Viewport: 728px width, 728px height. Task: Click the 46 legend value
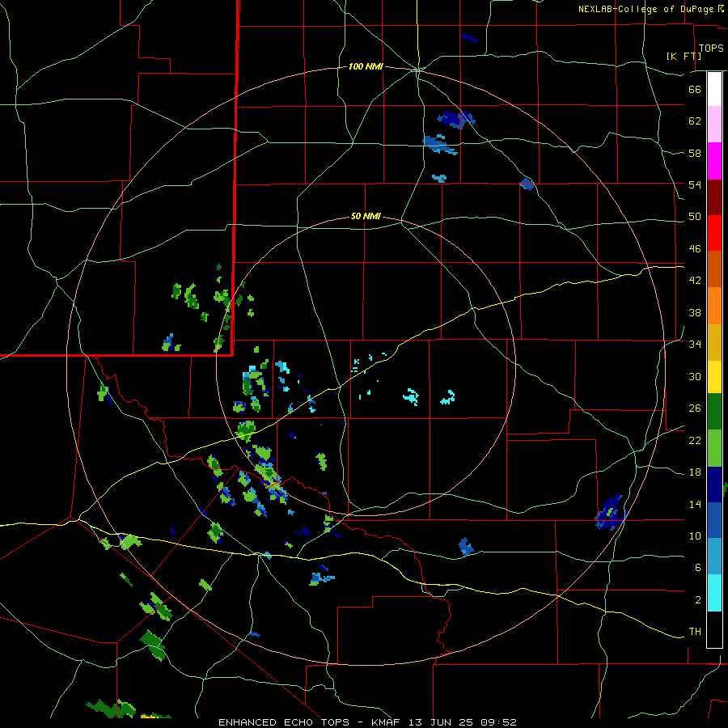click(x=695, y=248)
